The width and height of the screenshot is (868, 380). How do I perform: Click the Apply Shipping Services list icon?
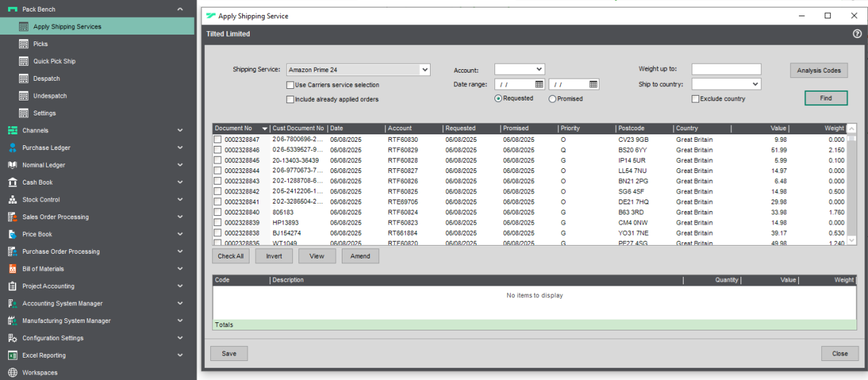click(24, 26)
